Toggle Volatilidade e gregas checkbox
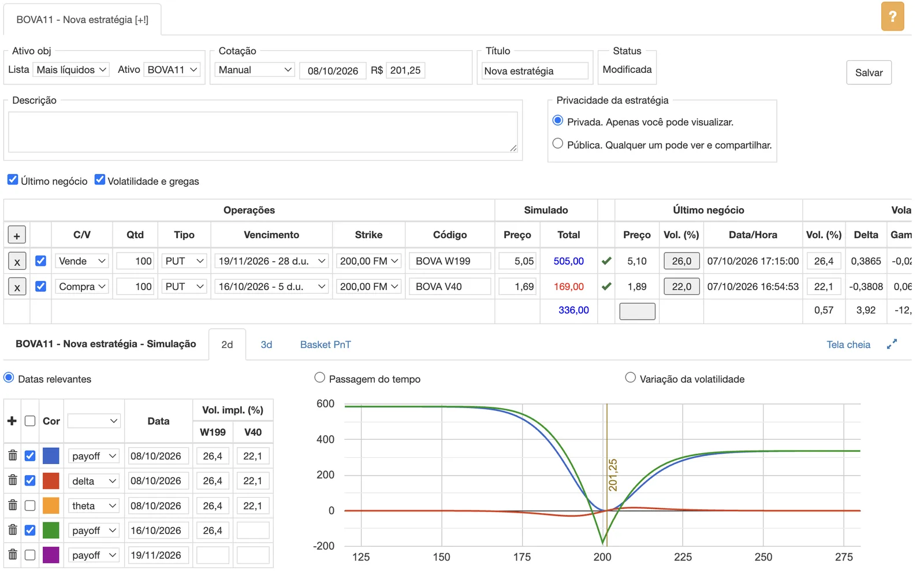The image size is (924, 571). (x=100, y=180)
